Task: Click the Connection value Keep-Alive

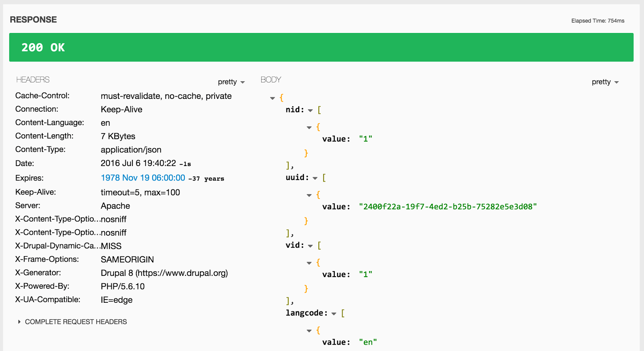Action: click(x=122, y=109)
